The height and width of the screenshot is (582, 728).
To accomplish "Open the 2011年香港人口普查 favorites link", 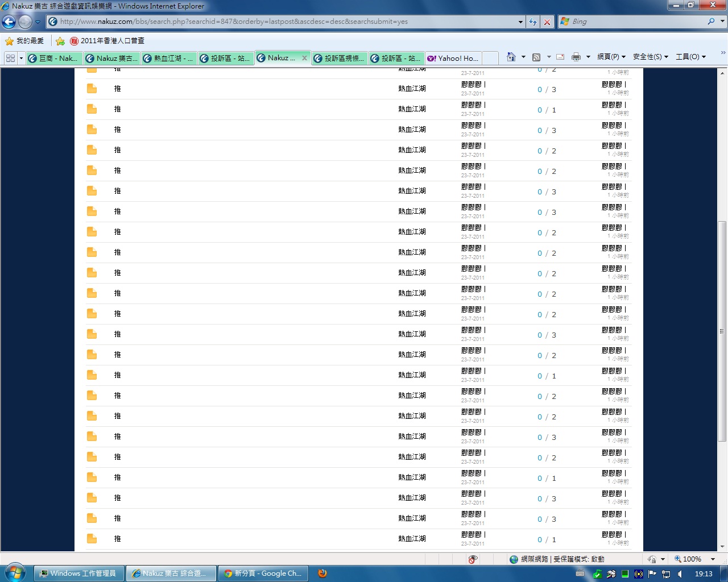I will (x=107, y=41).
